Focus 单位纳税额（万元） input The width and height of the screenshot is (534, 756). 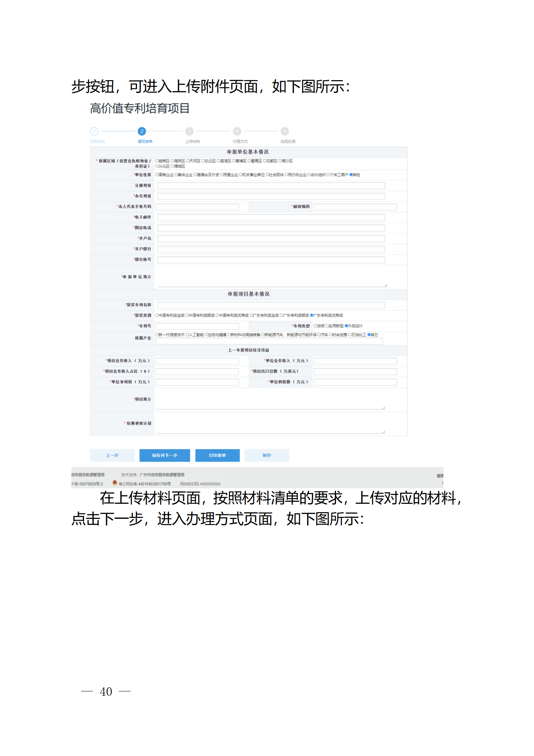tap(355, 382)
